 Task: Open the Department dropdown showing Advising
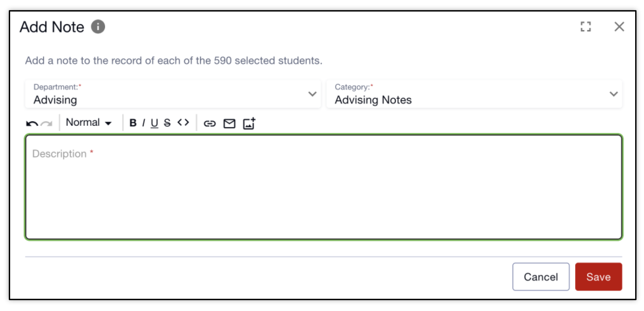(173, 94)
